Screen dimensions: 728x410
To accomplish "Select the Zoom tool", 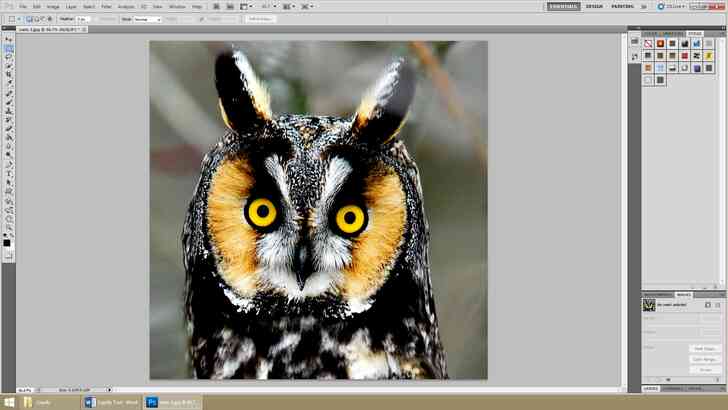I will (8, 228).
